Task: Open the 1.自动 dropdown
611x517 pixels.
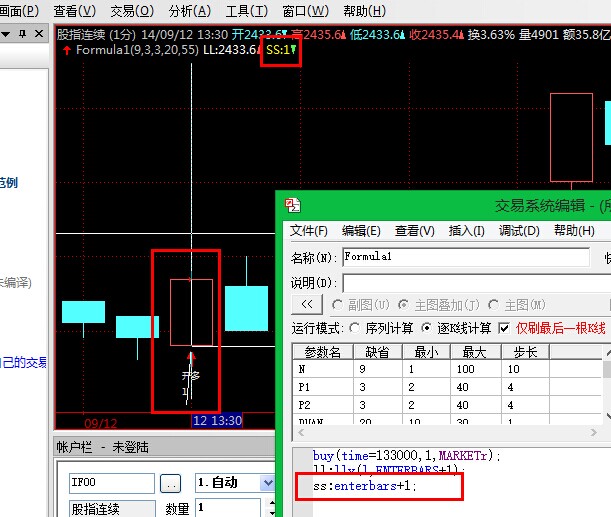Action: click(267, 483)
